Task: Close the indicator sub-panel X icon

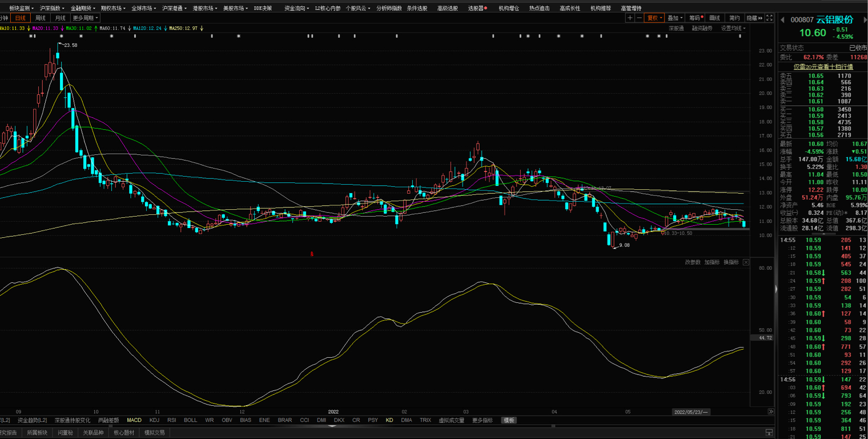Action: [x=746, y=262]
